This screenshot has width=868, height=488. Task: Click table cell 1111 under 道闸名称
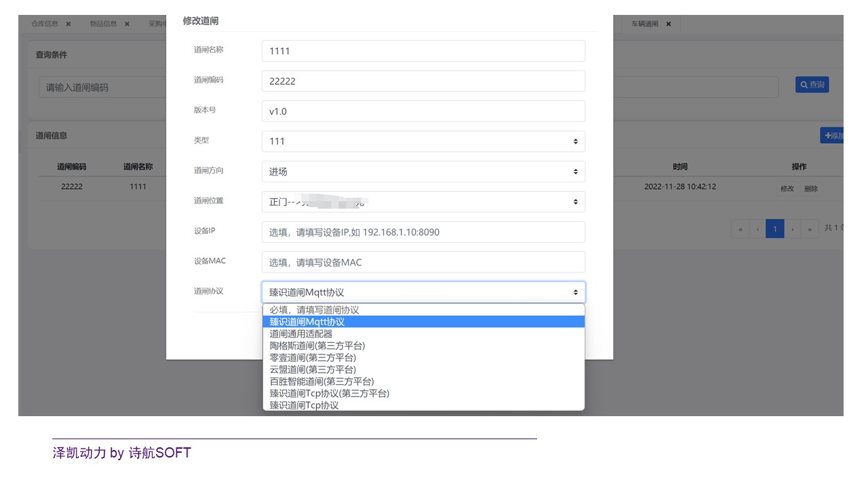(x=138, y=186)
